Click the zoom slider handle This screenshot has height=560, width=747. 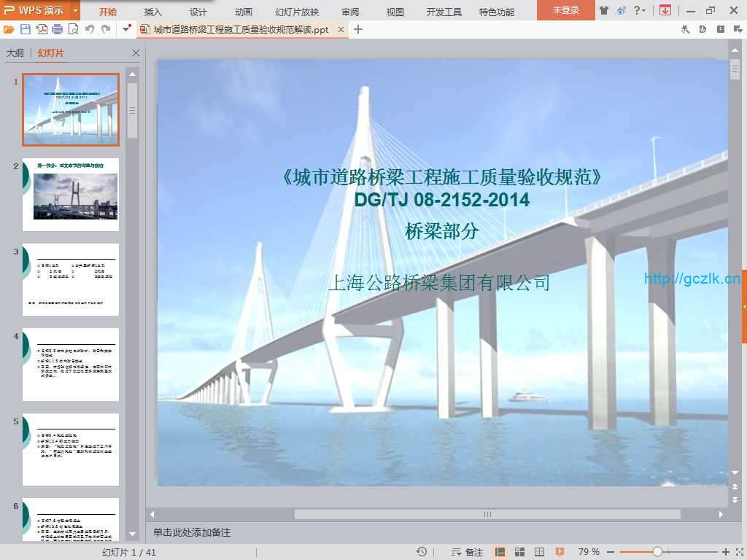click(x=657, y=552)
